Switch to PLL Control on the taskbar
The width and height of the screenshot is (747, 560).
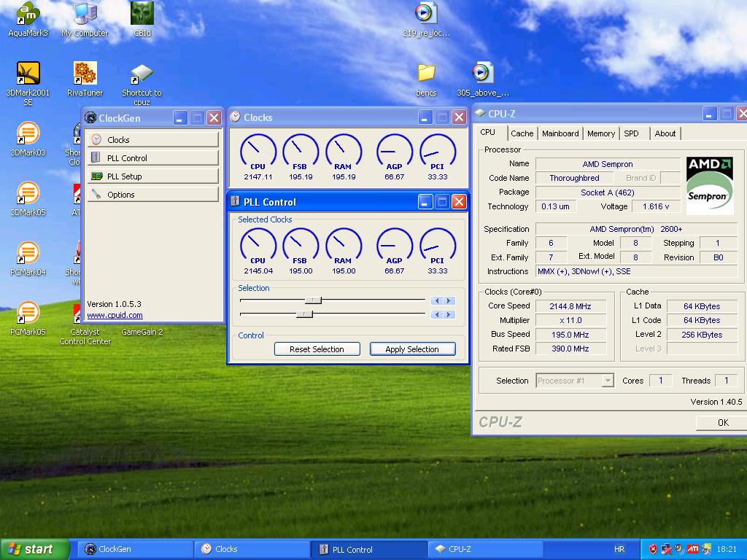[369, 549]
